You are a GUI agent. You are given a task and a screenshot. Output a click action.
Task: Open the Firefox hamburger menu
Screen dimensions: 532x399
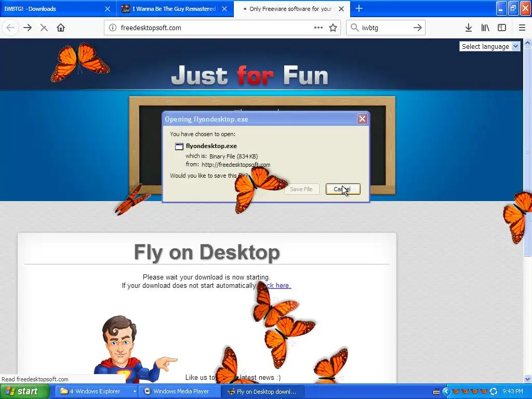click(x=522, y=28)
